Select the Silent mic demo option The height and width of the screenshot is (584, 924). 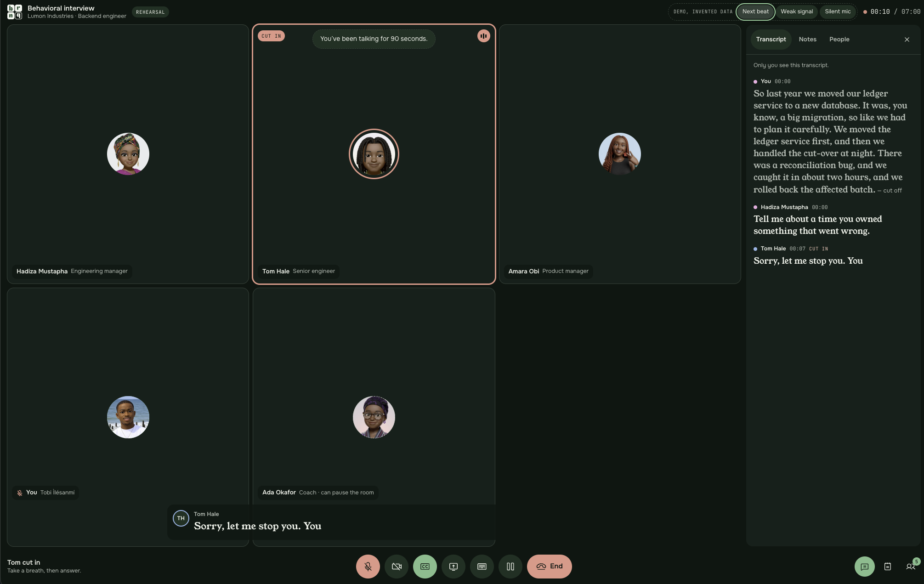pyautogui.click(x=837, y=11)
